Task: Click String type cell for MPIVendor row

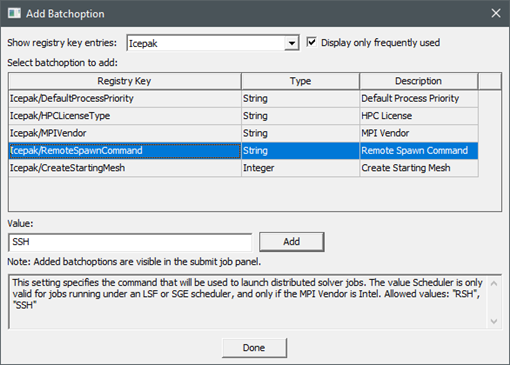Action: pos(300,133)
